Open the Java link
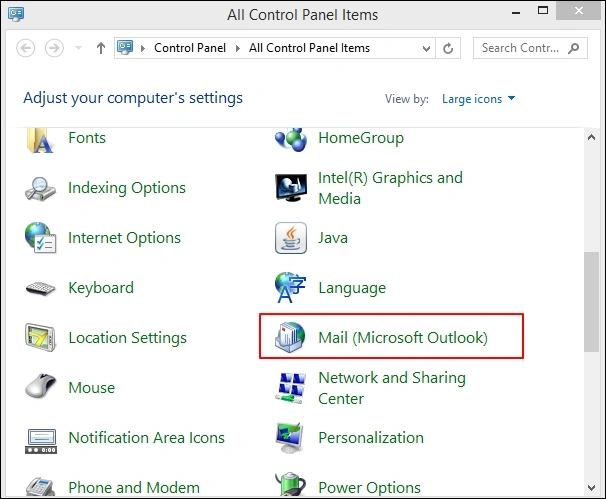This screenshot has height=499, width=606. pos(333,238)
